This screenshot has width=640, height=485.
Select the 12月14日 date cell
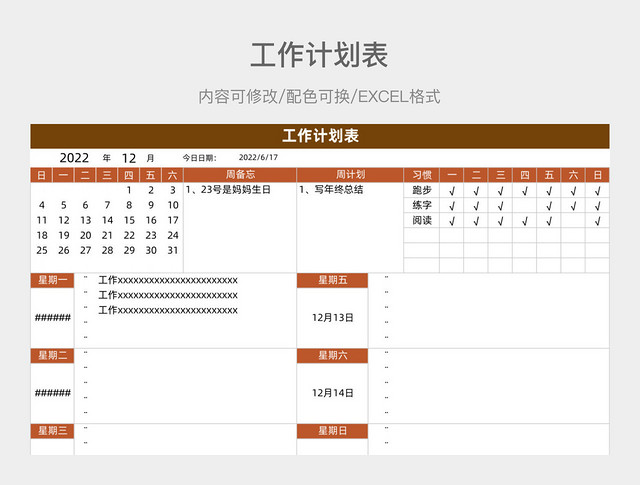[x=332, y=393]
